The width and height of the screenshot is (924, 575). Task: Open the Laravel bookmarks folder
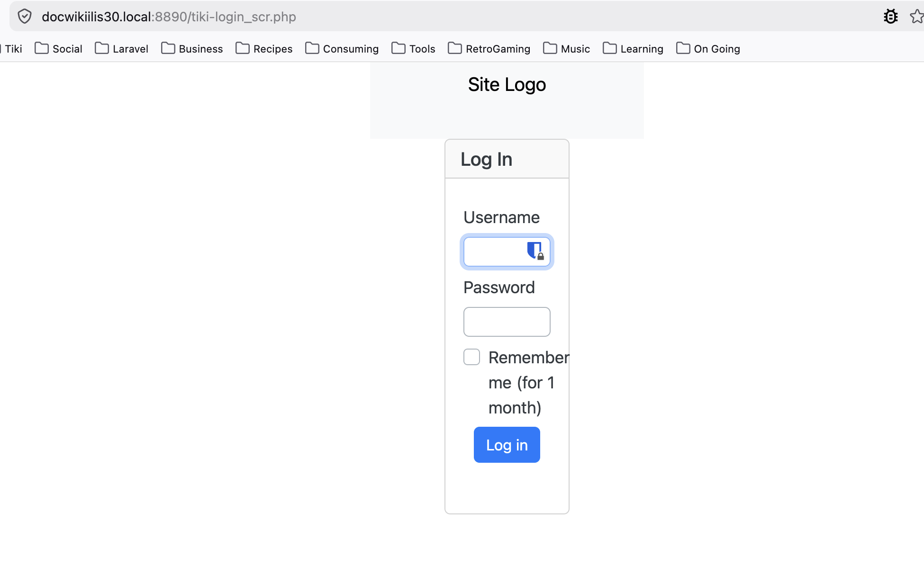pos(122,49)
